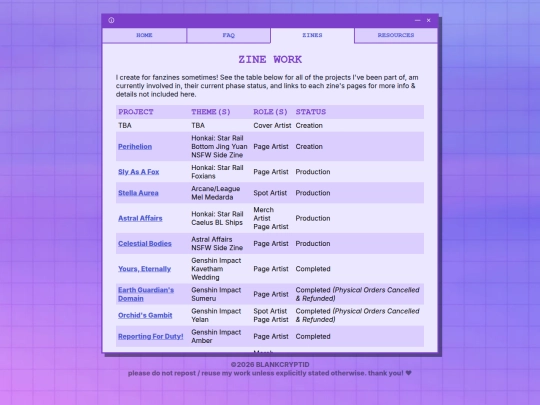Open the Yours, Eternally link
Screen dimensions: 540x405
click(x=144, y=269)
